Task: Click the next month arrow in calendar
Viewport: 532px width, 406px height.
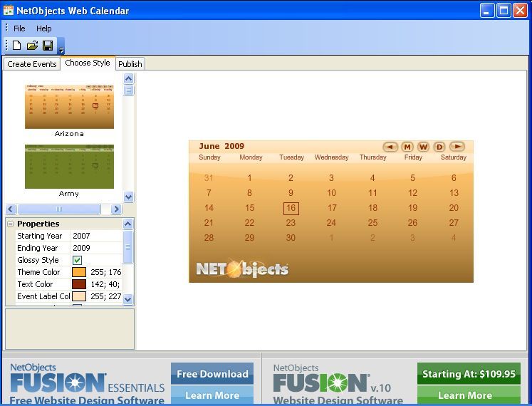Action: tap(457, 146)
